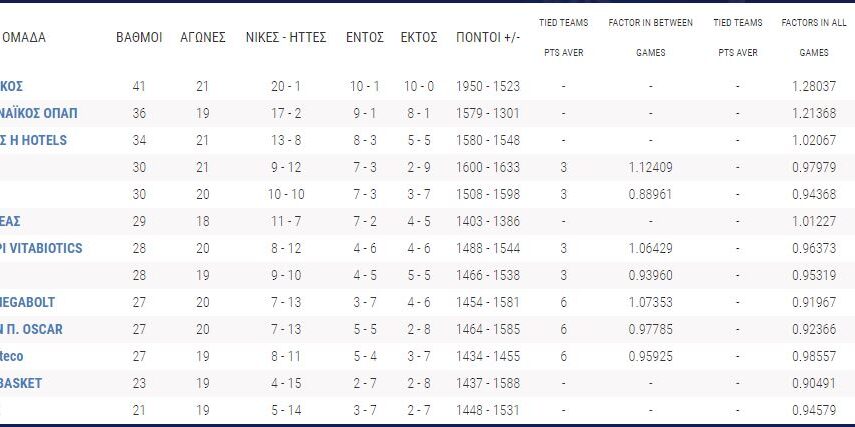Viewport: 855px width, 427px height.
Task: Click the FACTORS IN ALL GAMES header
Action: [814, 37]
